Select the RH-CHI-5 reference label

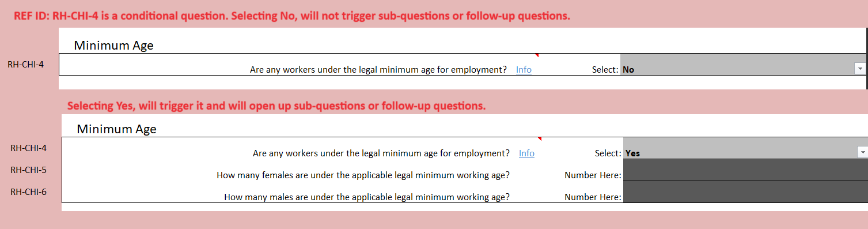pyautogui.click(x=29, y=170)
